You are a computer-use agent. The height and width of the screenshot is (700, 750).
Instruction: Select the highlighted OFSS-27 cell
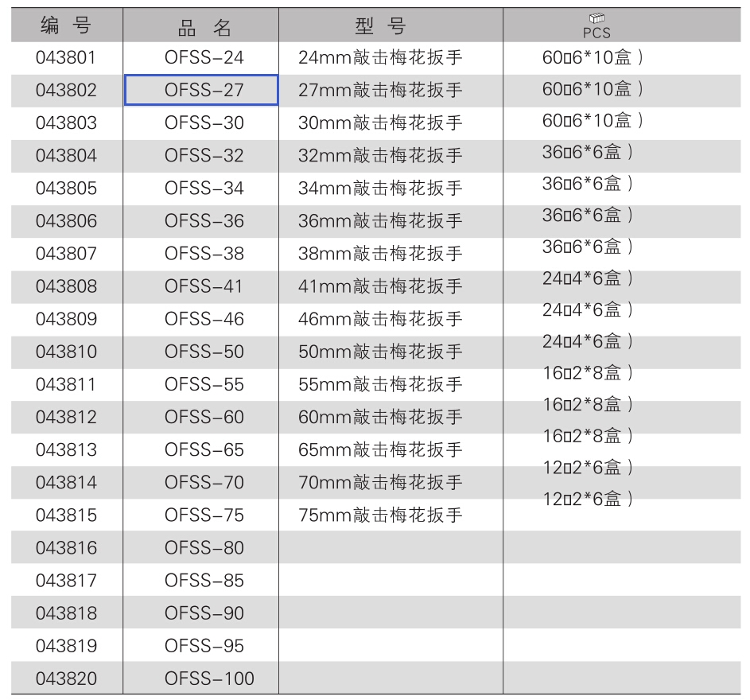[201, 90]
